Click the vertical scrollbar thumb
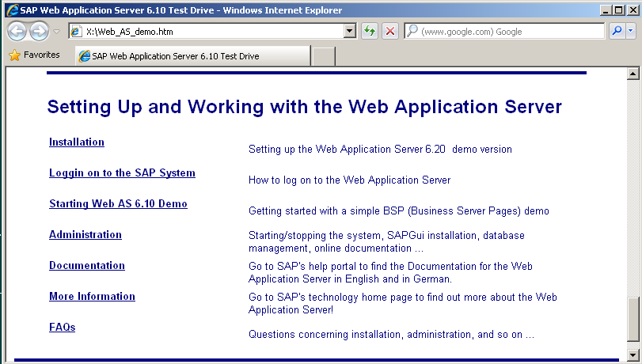 coord(633,320)
